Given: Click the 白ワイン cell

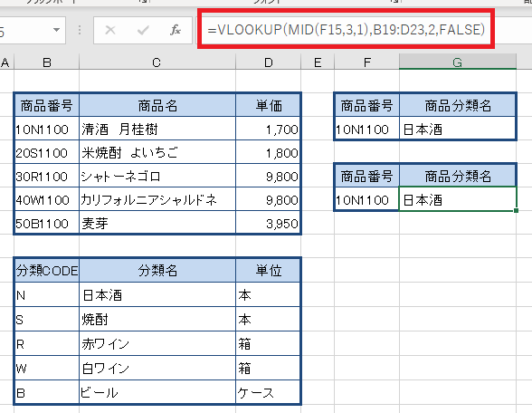Looking at the screenshot, I should (157, 368).
